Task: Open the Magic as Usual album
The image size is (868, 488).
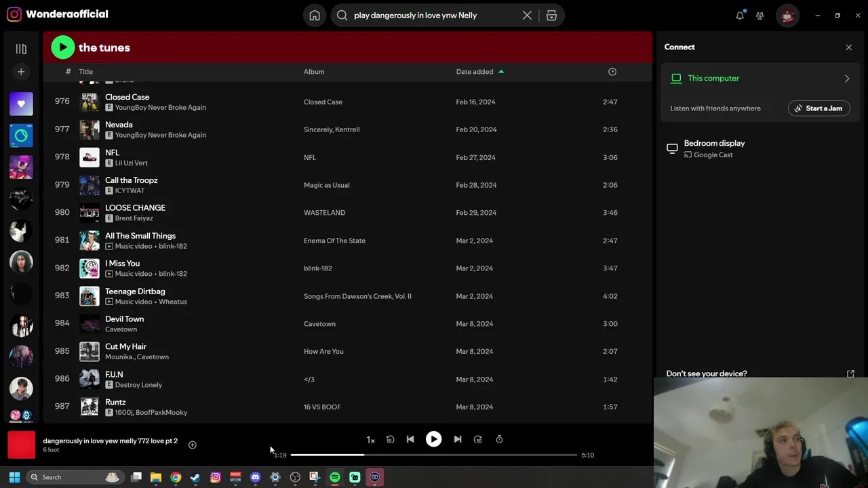Action: [327, 185]
